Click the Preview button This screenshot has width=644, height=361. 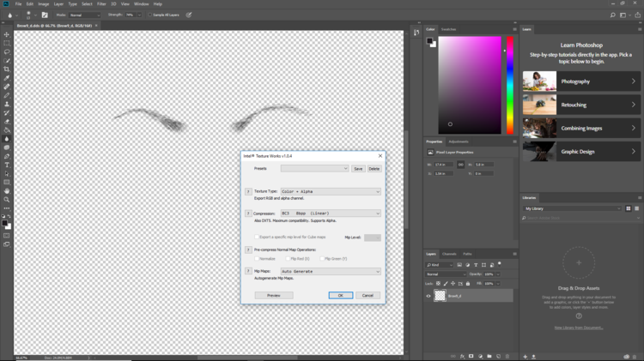click(x=274, y=295)
